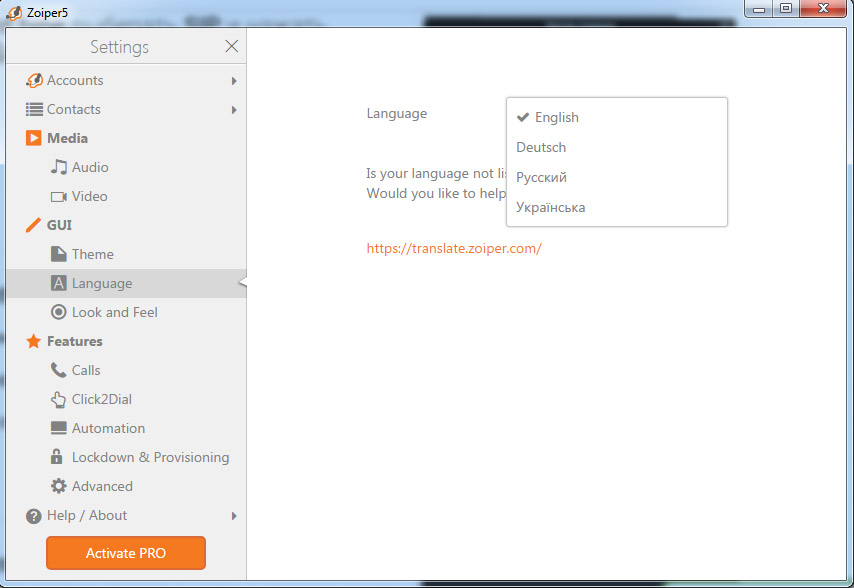Screen dimensions: 854x588
Task: Click the Accounts headset icon
Action: tap(34, 81)
